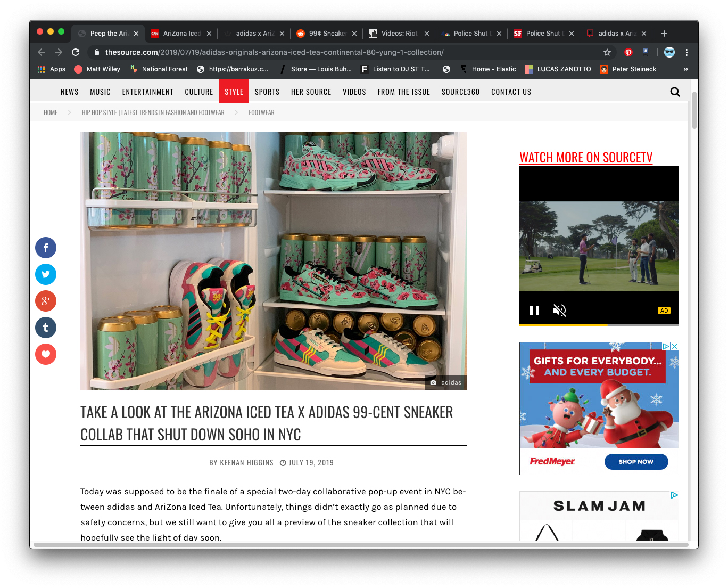This screenshot has width=728, height=588.
Task: Open the Matt Willey bookmark
Action: coord(97,69)
